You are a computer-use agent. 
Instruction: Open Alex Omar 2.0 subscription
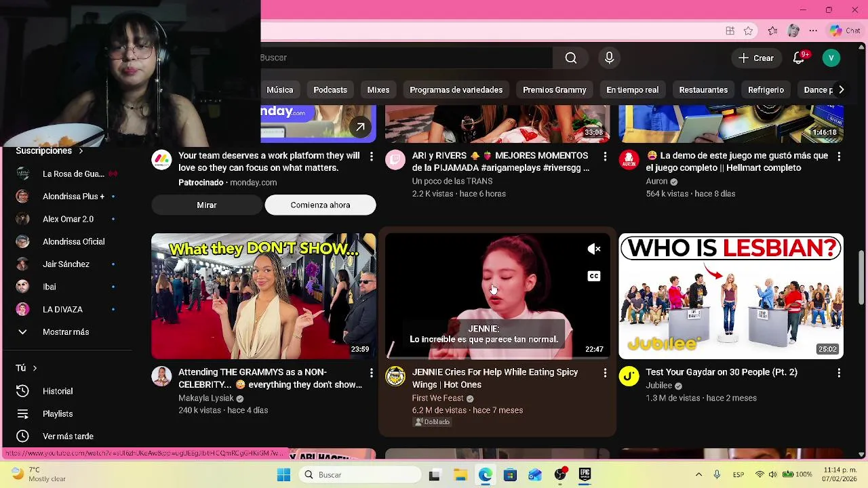pyautogui.click(x=68, y=219)
